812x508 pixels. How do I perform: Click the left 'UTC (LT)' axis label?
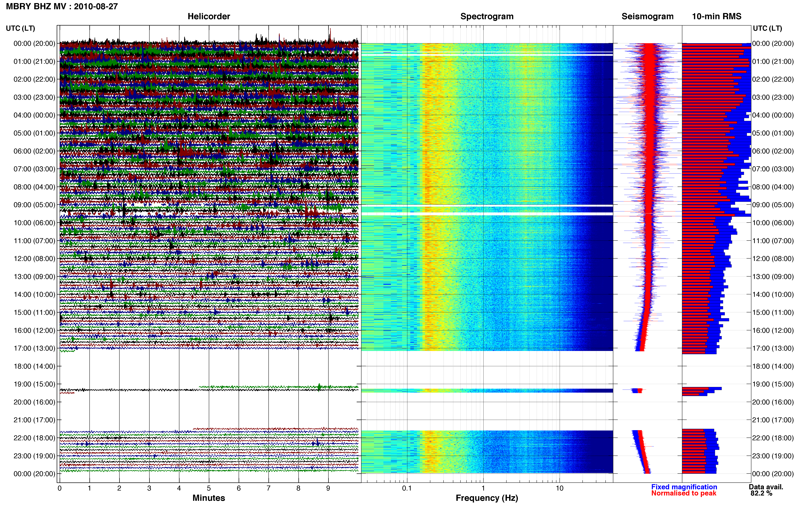point(21,28)
